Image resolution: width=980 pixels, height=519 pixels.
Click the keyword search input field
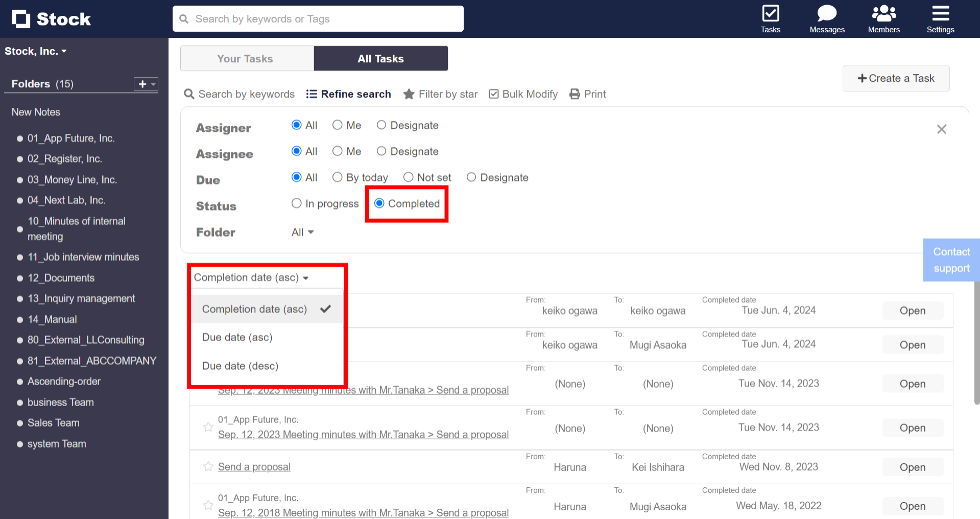tap(318, 18)
